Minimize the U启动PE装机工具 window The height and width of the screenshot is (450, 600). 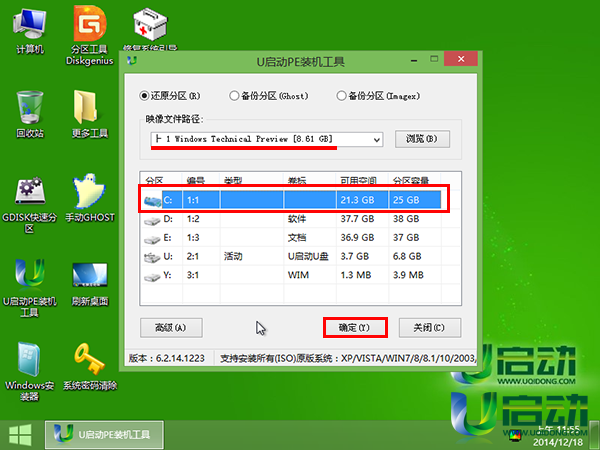[x=414, y=60]
